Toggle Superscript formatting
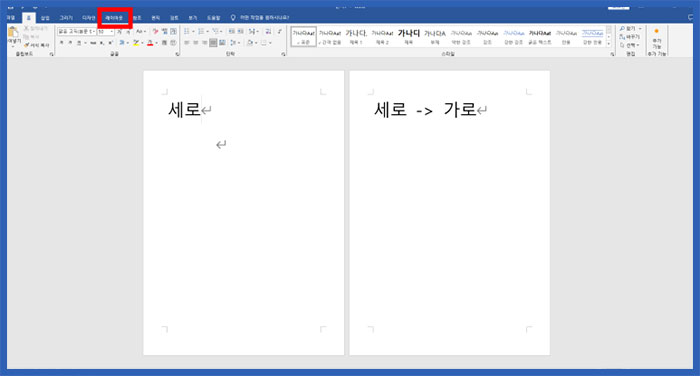This screenshot has height=376, width=700. [x=110, y=43]
